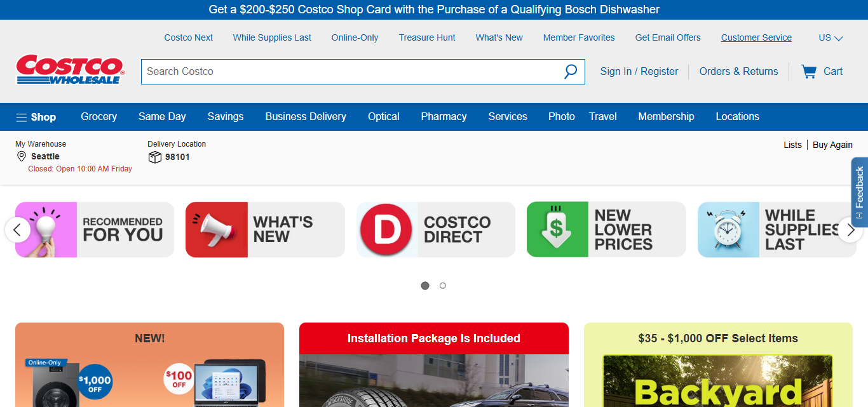
Task: Click the lightbulb Recommended For You tile
Action: point(95,230)
